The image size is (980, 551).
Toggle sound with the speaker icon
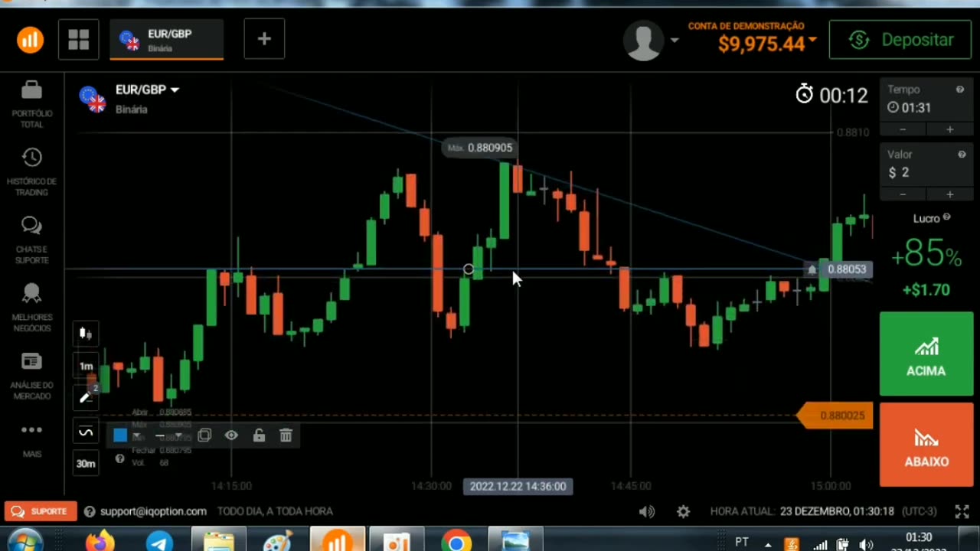click(x=647, y=512)
